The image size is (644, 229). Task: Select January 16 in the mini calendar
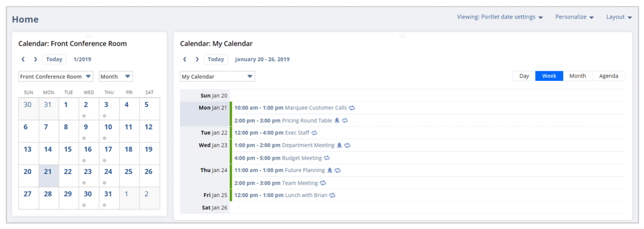88,149
